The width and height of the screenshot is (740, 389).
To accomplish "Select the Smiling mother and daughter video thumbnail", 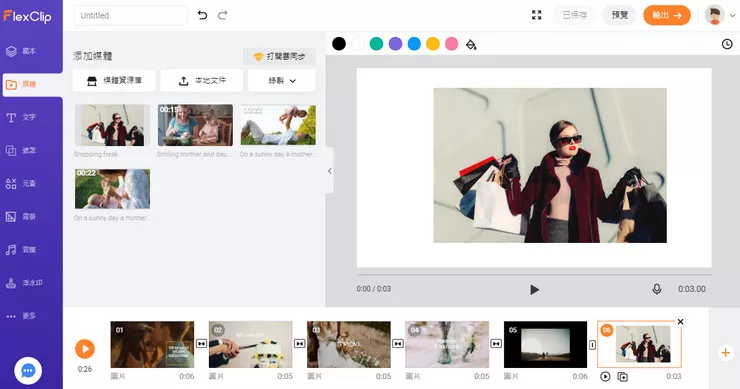I will [195, 125].
